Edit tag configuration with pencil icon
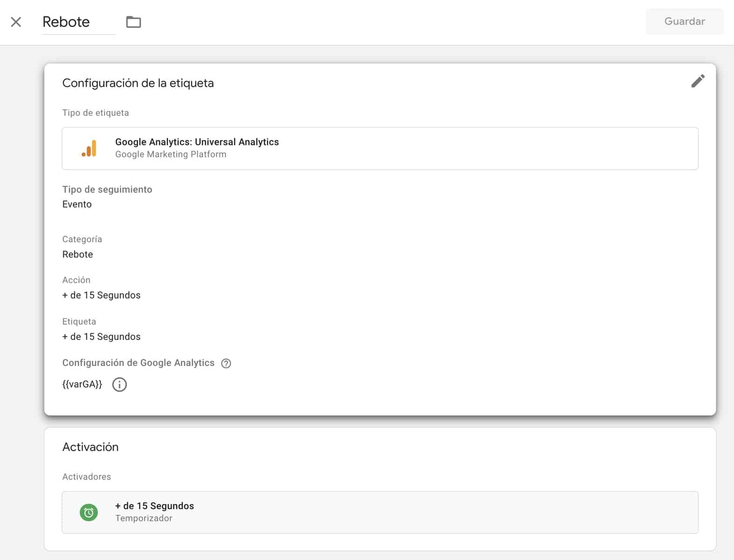734x560 pixels. (x=698, y=81)
